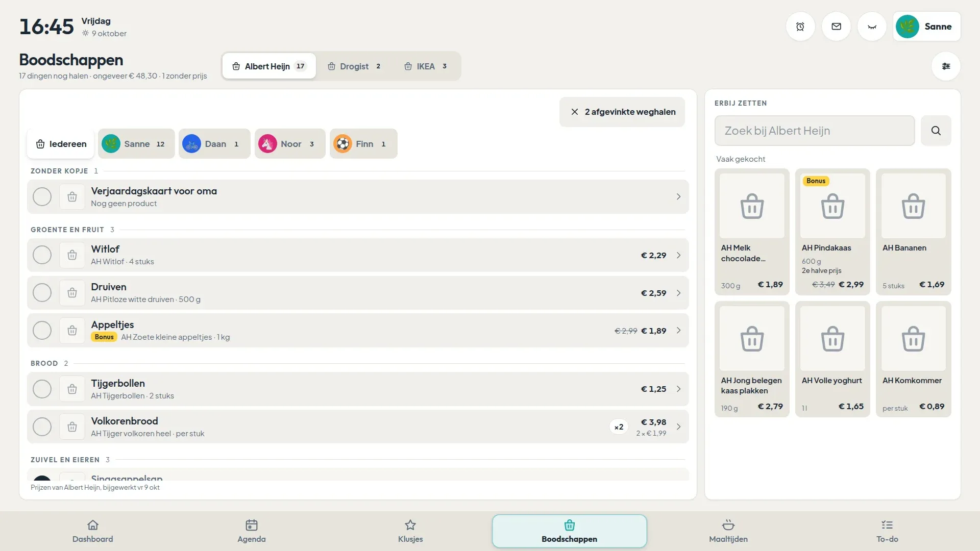Viewport: 980px width, 551px height.
Task: Open Sanne profile button
Action: 927,27
